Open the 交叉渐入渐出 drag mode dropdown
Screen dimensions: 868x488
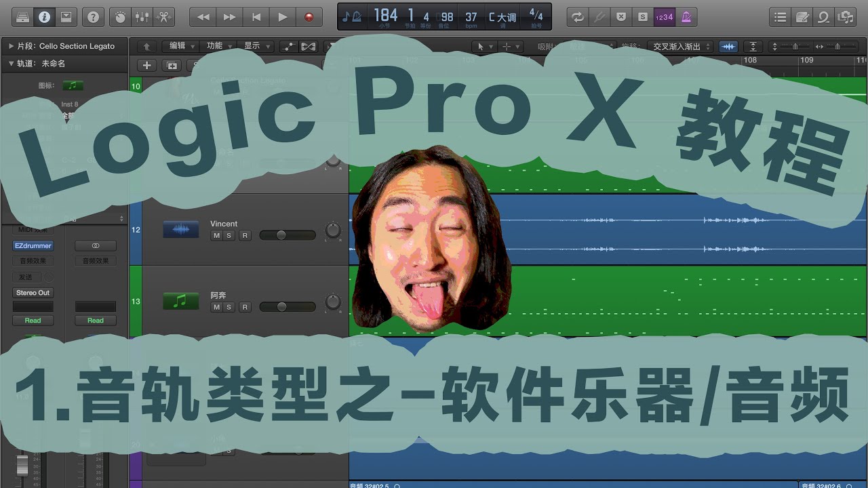[680, 46]
